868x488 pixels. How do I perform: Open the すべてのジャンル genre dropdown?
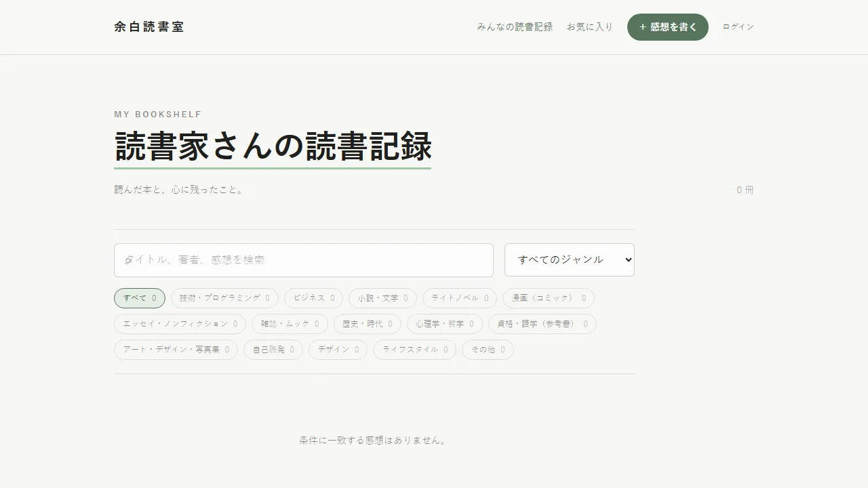pos(570,260)
